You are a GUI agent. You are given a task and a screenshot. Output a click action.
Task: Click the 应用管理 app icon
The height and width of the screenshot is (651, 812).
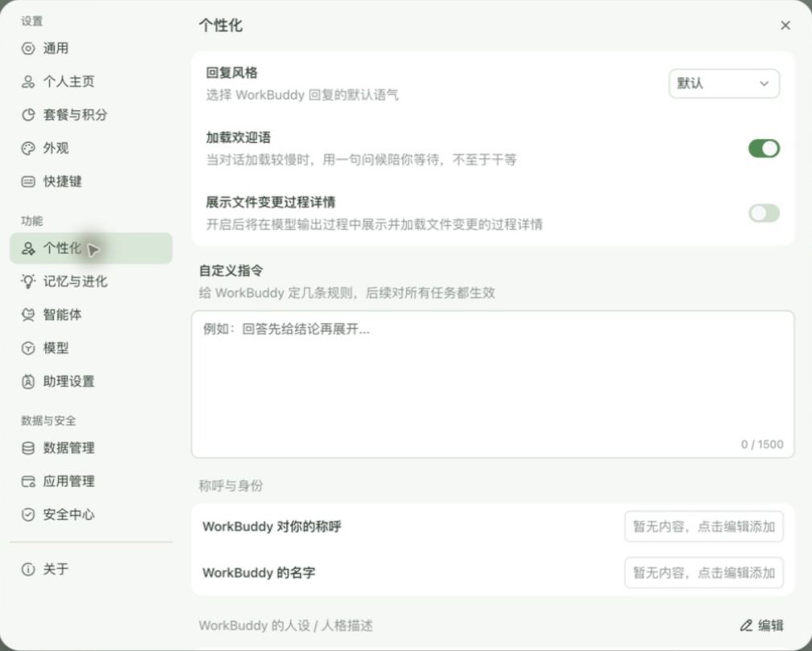28,481
